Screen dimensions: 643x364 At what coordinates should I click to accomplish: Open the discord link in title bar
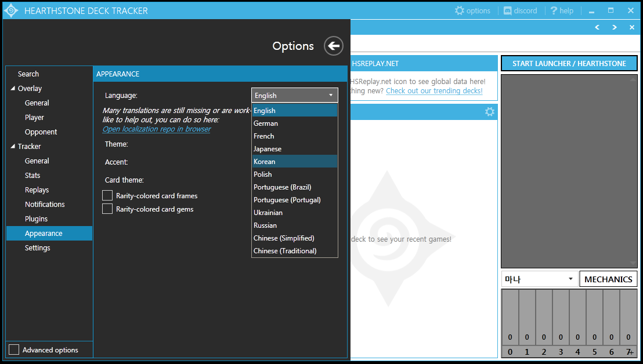pos(520,10)
